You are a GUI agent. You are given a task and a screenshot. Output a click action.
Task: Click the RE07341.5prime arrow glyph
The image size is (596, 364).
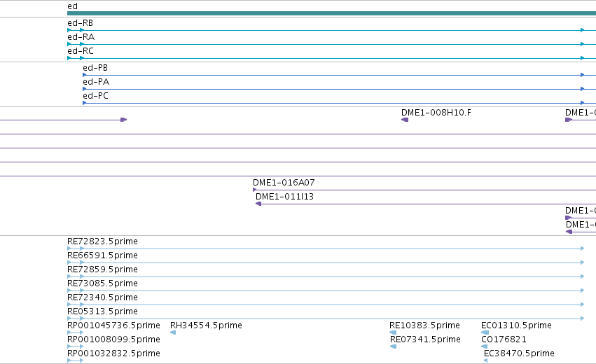394,346
